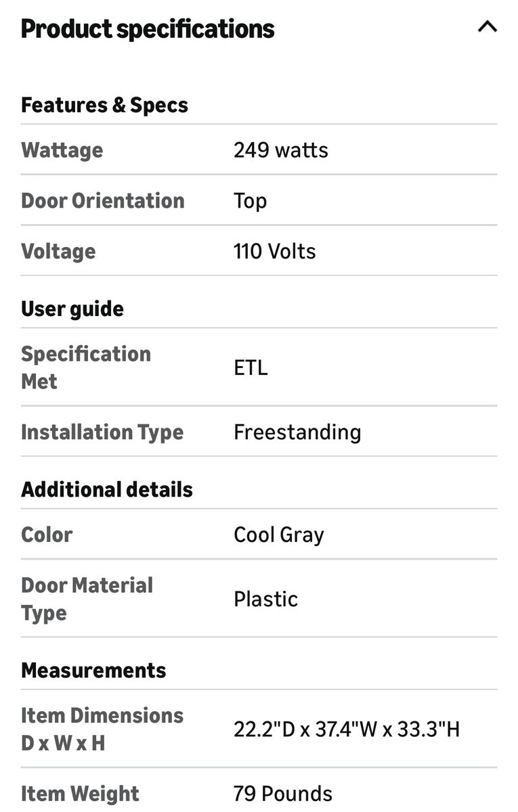This screenshot has height=812, width=518.
Task: Select the 249 watts value
Action: (280, 150)
